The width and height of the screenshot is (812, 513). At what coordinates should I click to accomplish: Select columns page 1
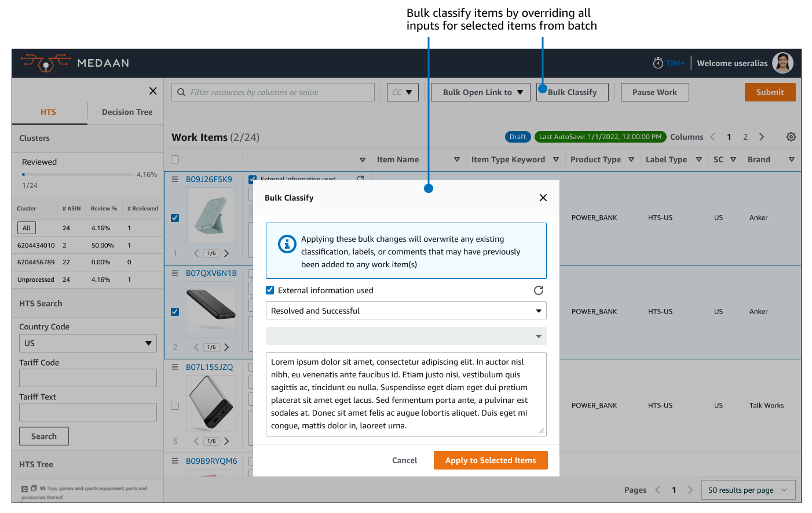point(729,137)
